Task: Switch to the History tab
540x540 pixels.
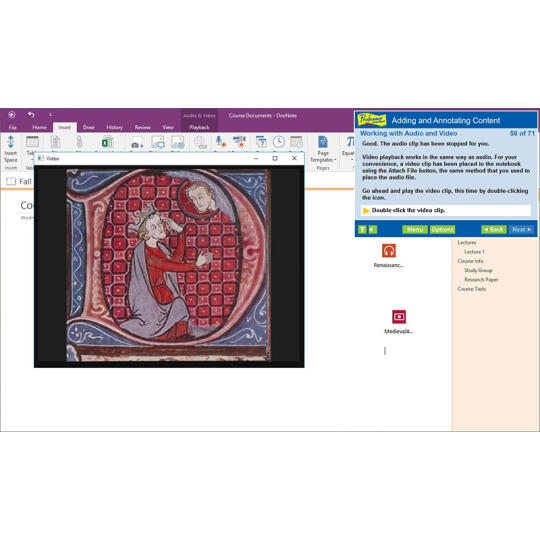Action: click(115, 127)
